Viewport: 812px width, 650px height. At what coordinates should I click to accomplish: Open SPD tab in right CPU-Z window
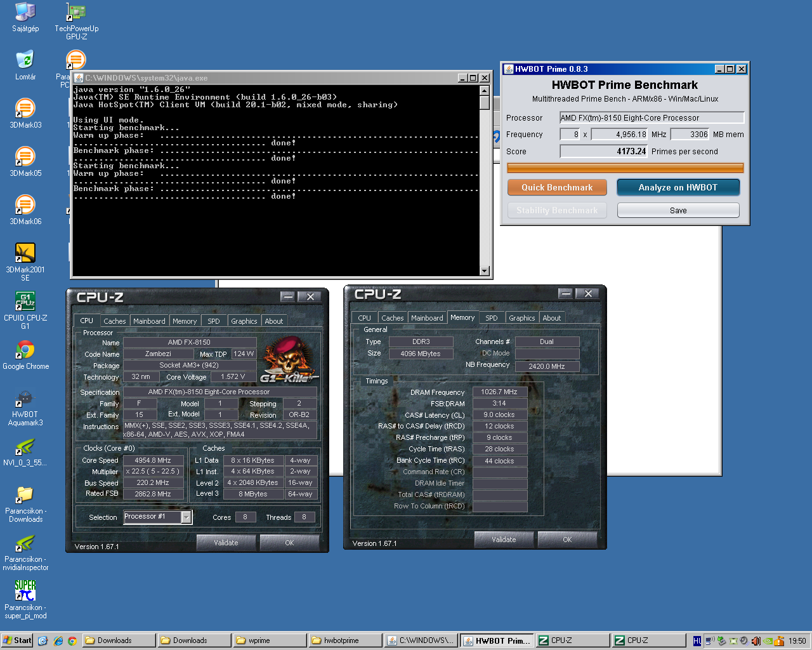pyautogui.click(x=492, y=318)
